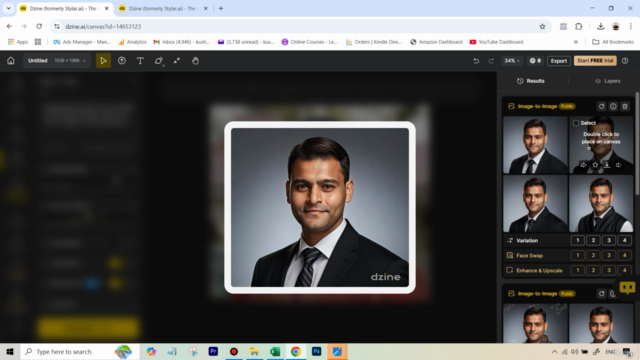Open Excel from the taskbar

tap(275, 351)
